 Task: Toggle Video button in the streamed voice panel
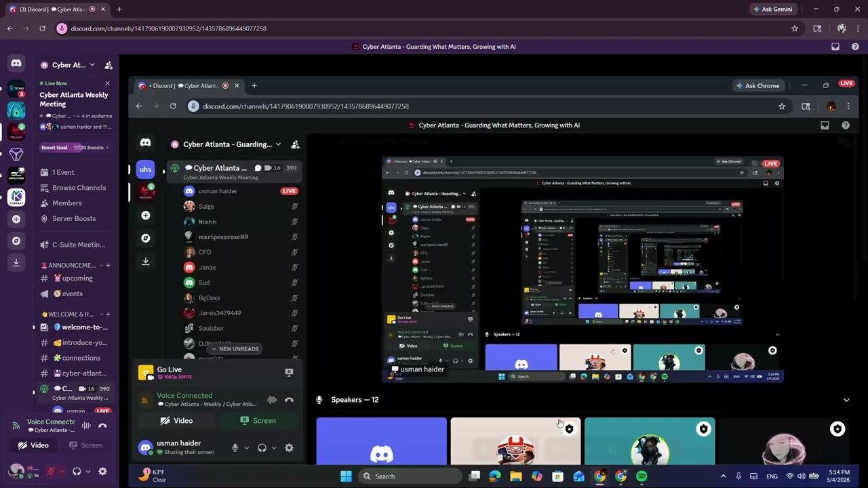tap(176, 421)
